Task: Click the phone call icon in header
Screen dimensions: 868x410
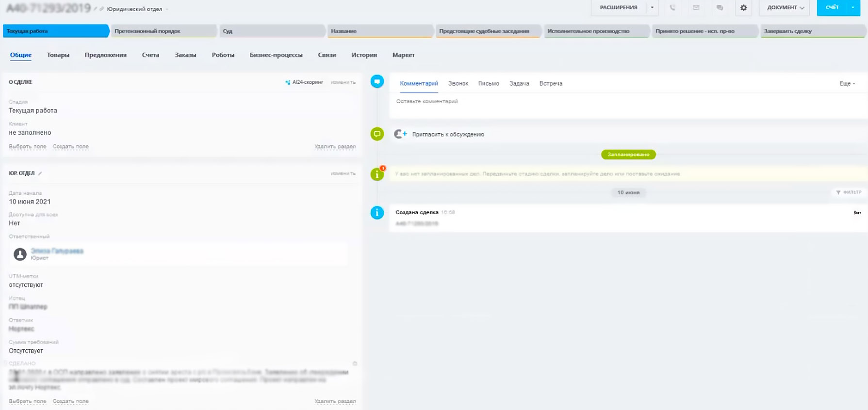Action: coord(672,8)
